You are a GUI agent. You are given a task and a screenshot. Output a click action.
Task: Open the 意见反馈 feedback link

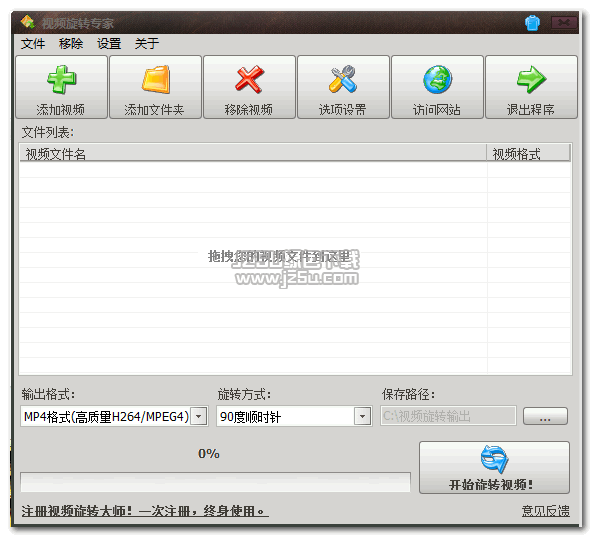pos(545,511)
